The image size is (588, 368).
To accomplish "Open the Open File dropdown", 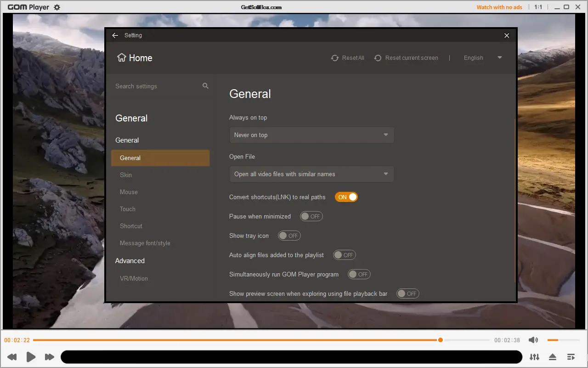I will click(311, 174).
